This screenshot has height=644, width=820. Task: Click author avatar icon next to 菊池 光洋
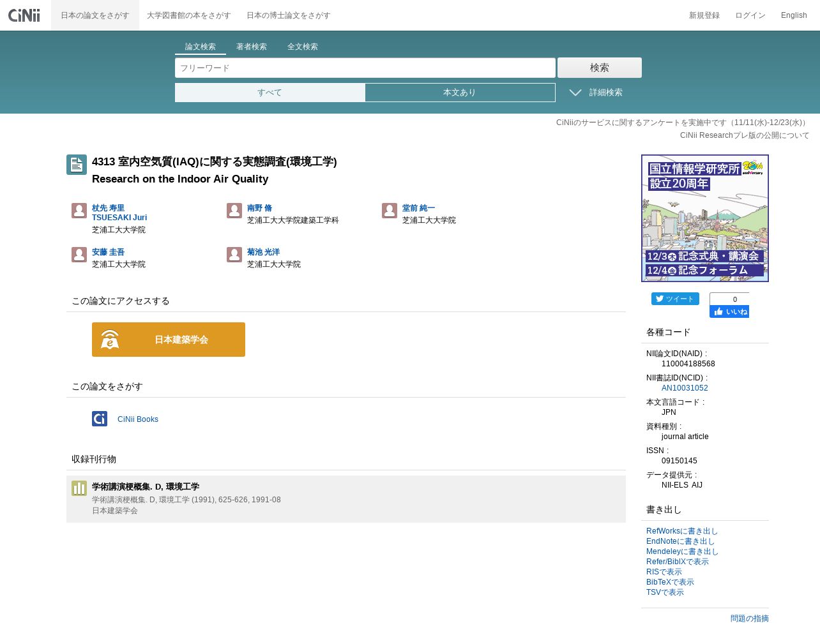[234, 255]
